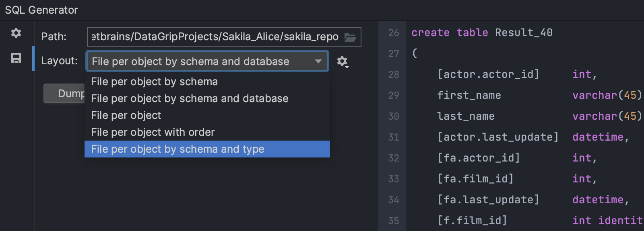The width and height of the screenshot is (644, 231).
Task: Select 'File per object with order'
Action: (x=153, y=132)
